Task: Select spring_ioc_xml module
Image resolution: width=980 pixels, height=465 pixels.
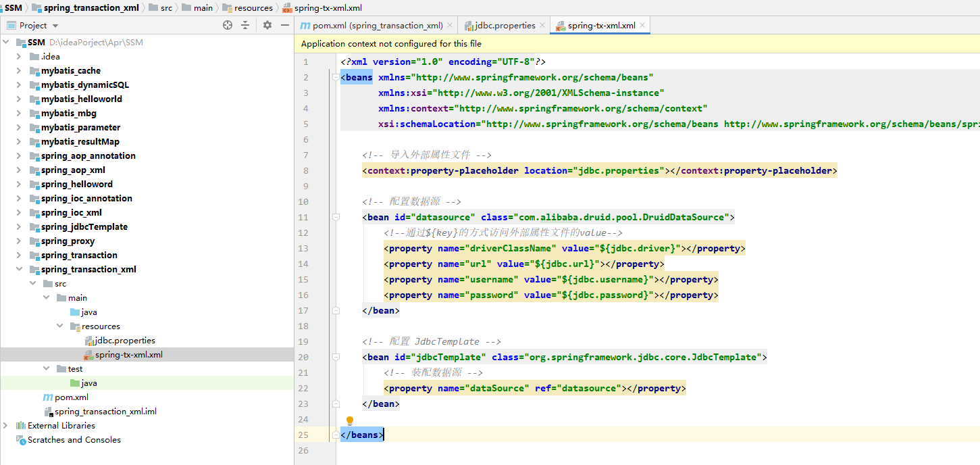Action: [x=71, y=213]
